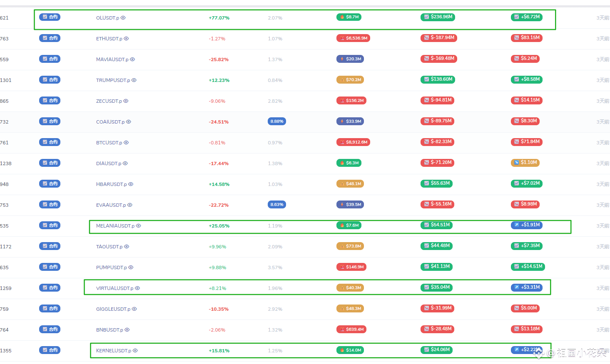
Task: Click the $-187.94M red flow badge
Action: pos(439,38)
